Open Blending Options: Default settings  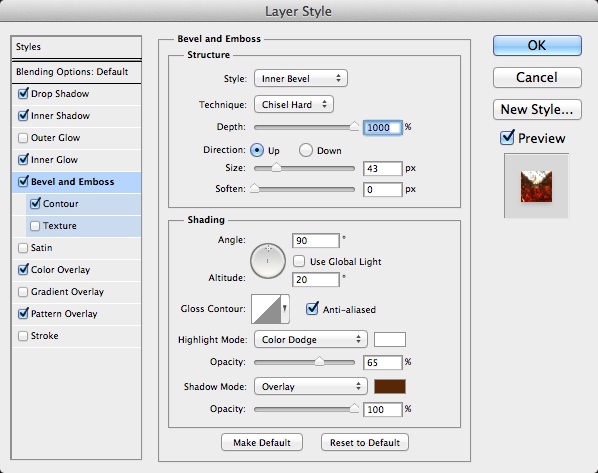pos(76,72)
